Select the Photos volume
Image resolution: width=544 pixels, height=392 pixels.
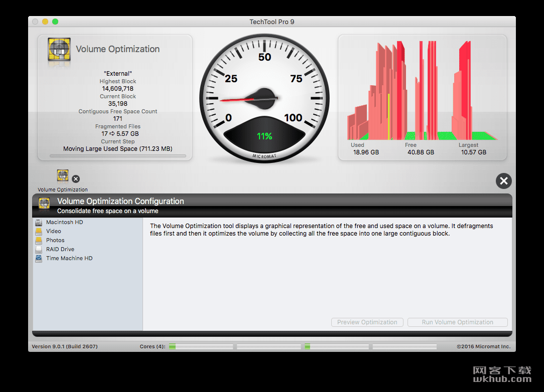(x=88, y=240)
